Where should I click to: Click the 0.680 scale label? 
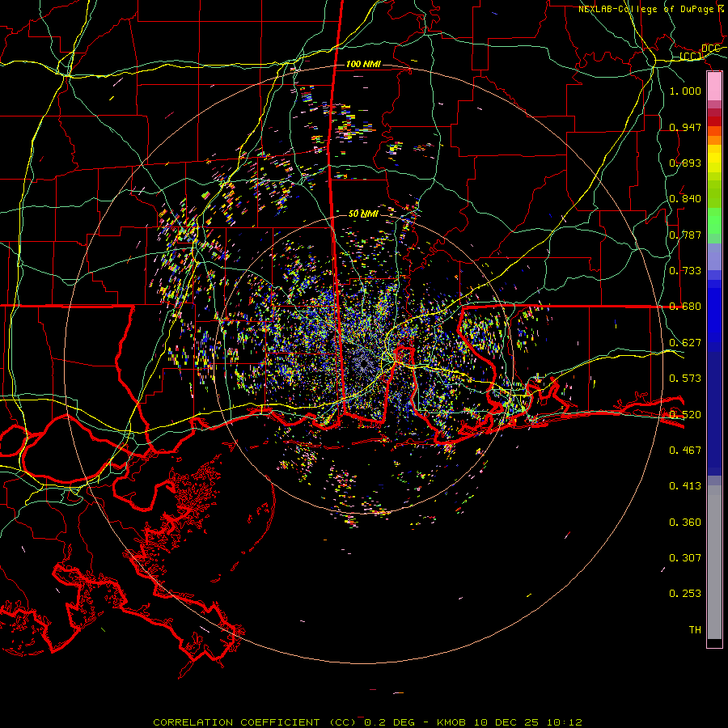pyautogui.click(x=685, y=307)
